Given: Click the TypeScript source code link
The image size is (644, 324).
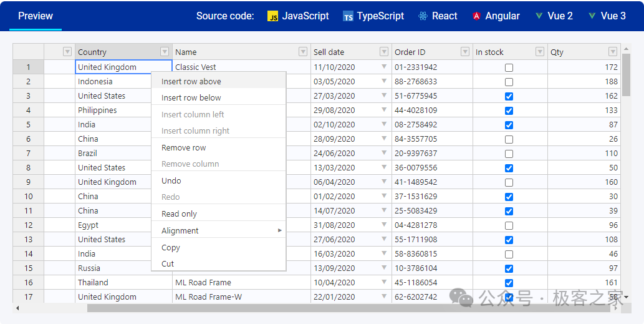Looking at the screenshot, I should click(x=380, y=16).
